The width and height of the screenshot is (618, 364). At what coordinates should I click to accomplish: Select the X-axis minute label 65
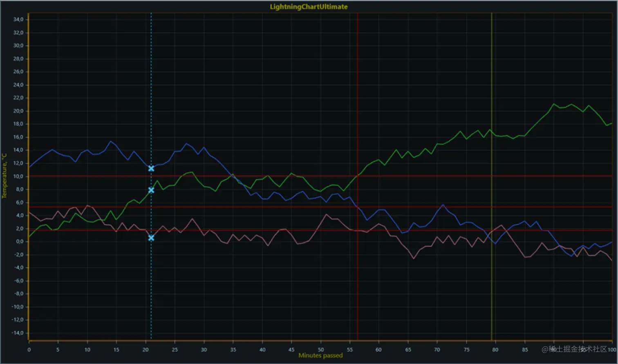[x=408, y=350]
